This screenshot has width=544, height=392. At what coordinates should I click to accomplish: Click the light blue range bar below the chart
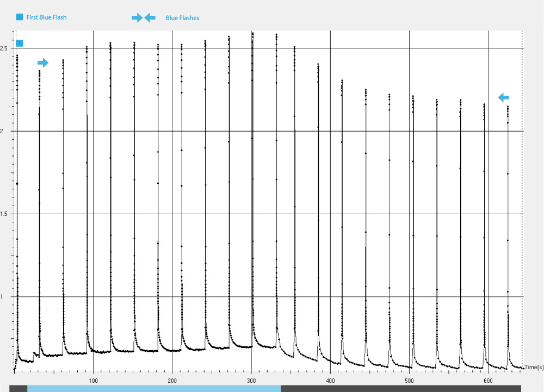[154, 388]
